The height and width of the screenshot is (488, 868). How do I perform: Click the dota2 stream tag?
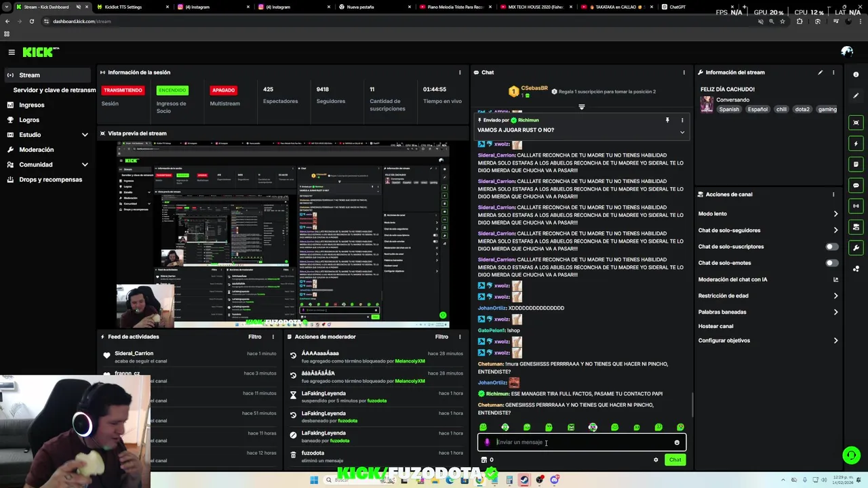(802, 109)
